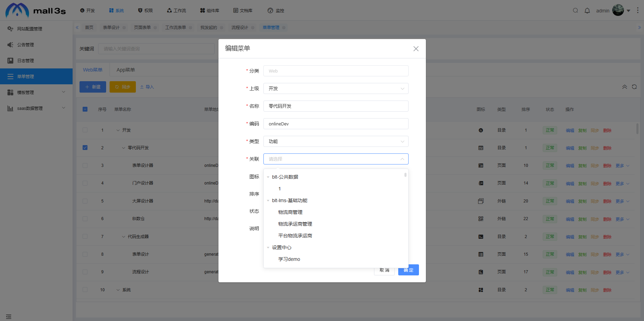644x321 pixels.
Task: Switch to 监控 top menu
Action: [276, 11]
